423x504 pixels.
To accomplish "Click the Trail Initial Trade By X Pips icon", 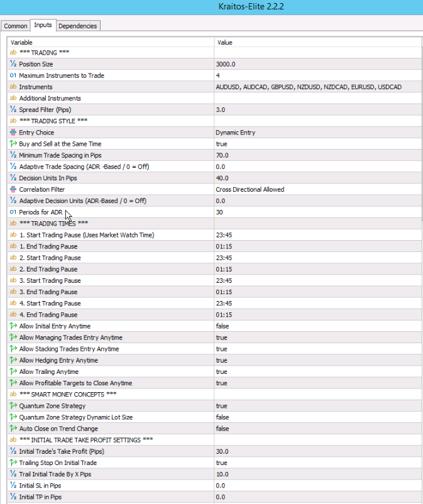I will (x=13, y=474).
